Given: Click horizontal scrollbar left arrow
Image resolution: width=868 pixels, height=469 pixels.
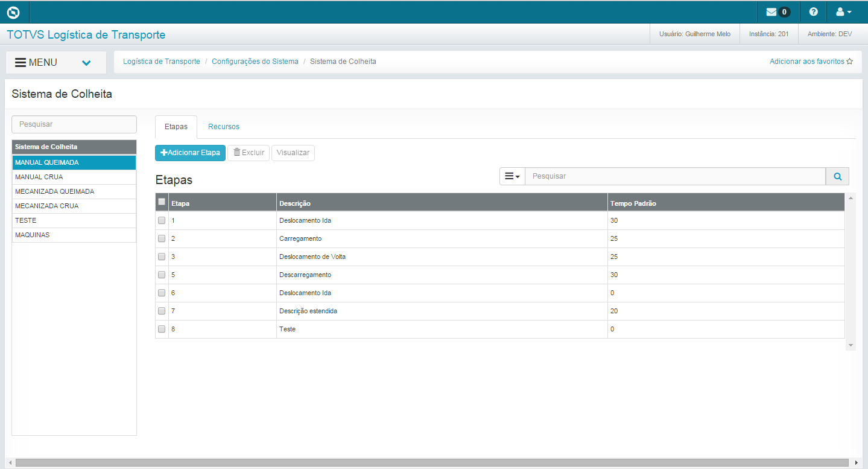Looking at the screenshot, I should [x=9, y=463].
